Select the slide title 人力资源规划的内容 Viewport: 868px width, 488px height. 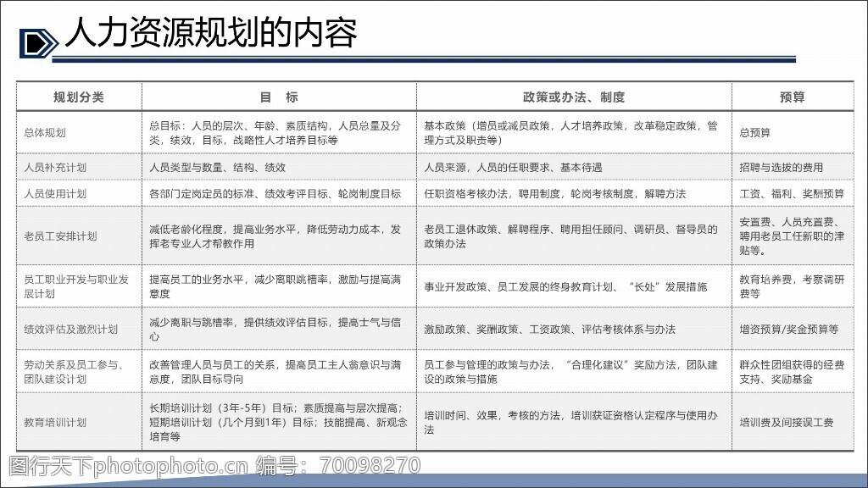click(210, 34)
